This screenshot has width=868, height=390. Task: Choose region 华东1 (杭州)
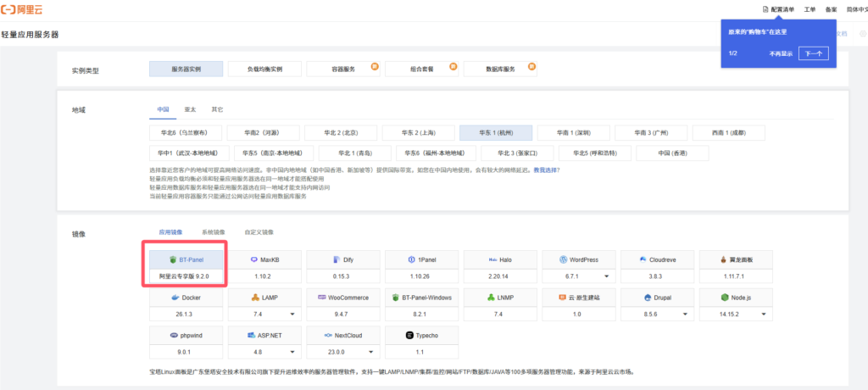(496, 133)
